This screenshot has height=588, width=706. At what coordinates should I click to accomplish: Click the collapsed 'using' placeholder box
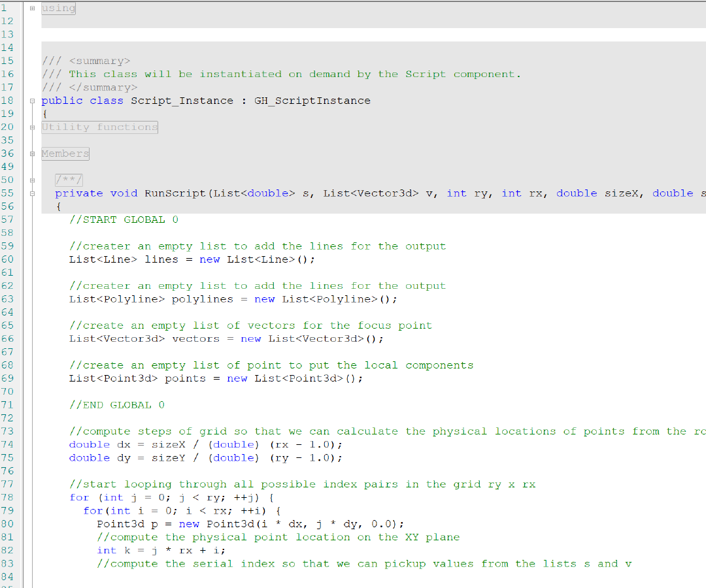59,8
